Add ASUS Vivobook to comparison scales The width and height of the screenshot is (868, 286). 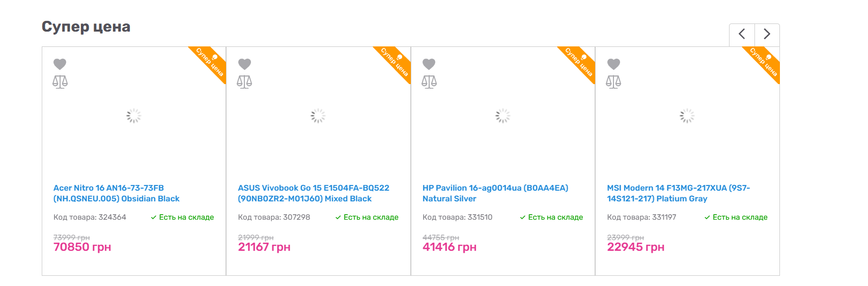tap(244, 82)
